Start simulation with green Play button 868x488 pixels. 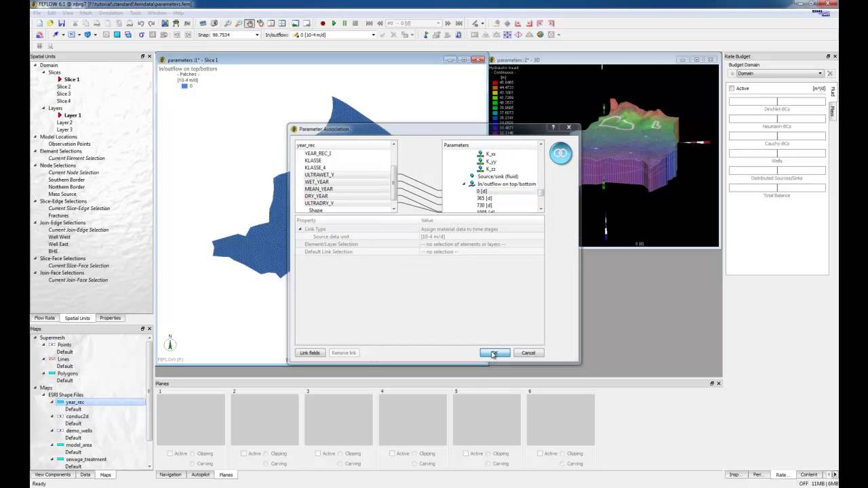click(334, 23)
